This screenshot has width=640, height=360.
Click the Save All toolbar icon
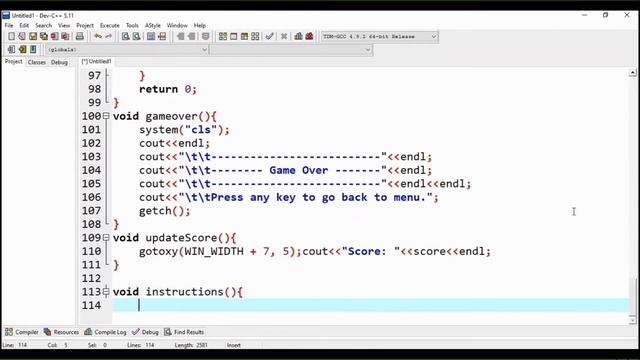(x=43, y=36)
